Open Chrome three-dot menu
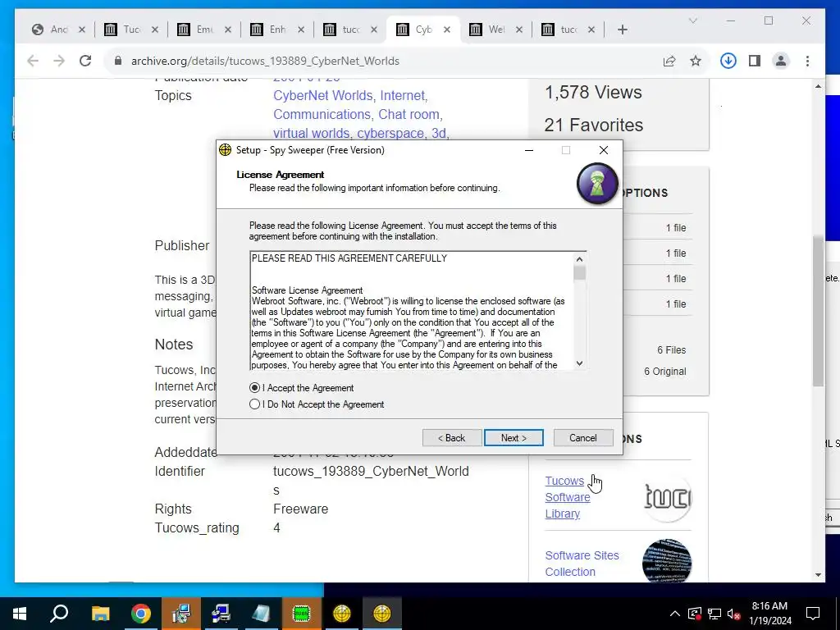The image size is (840, 630). click(x=807, y=61)
